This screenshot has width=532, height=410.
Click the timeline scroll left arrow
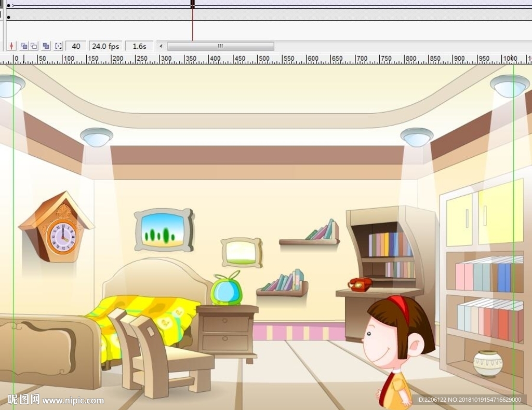(161, 46)
